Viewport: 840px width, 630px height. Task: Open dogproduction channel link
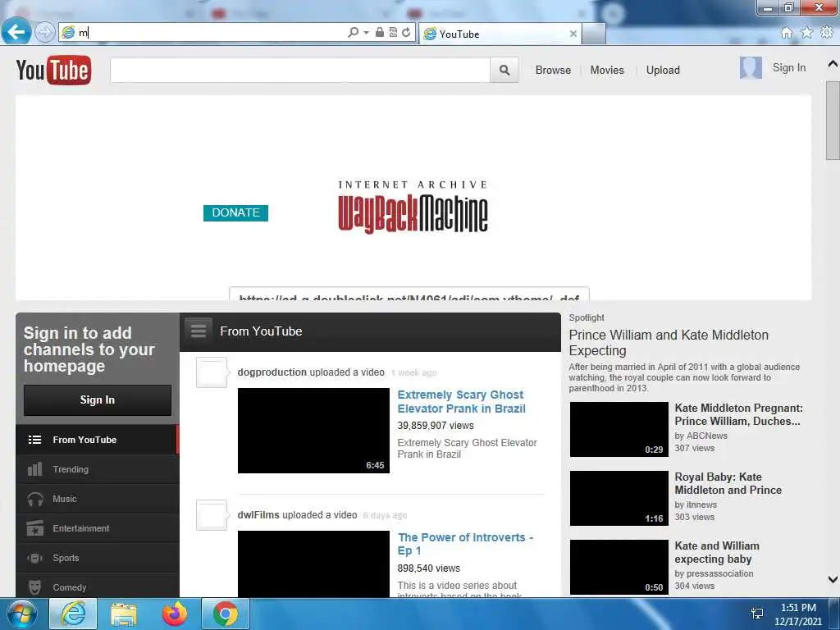272,372
